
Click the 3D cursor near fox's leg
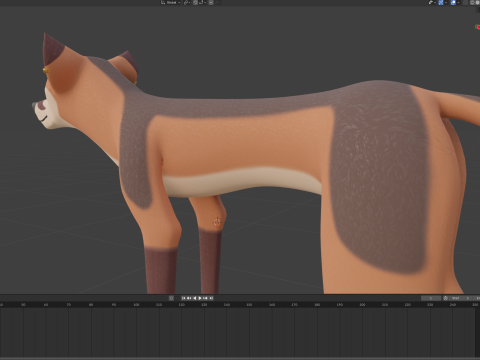217,222
